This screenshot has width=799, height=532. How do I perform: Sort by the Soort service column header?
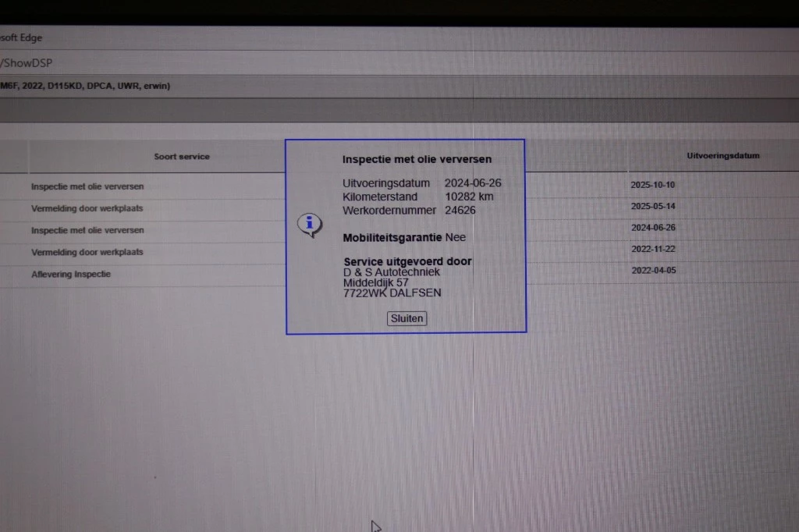[x=182, y=157]
